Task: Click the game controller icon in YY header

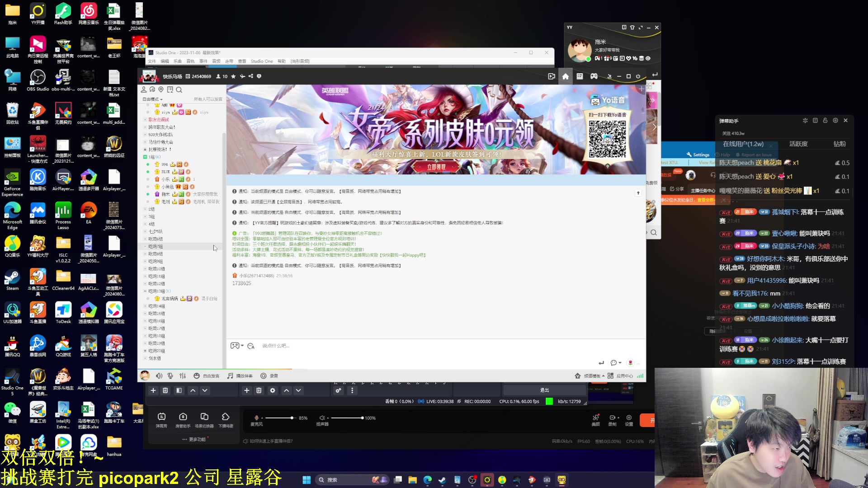Action: (594, 76)
